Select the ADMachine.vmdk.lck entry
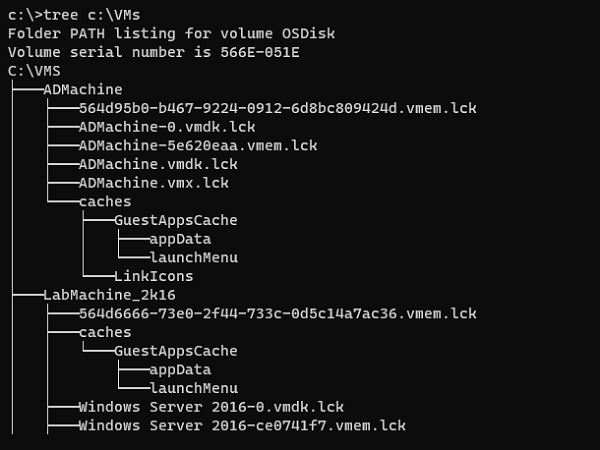 pos(158,164)
